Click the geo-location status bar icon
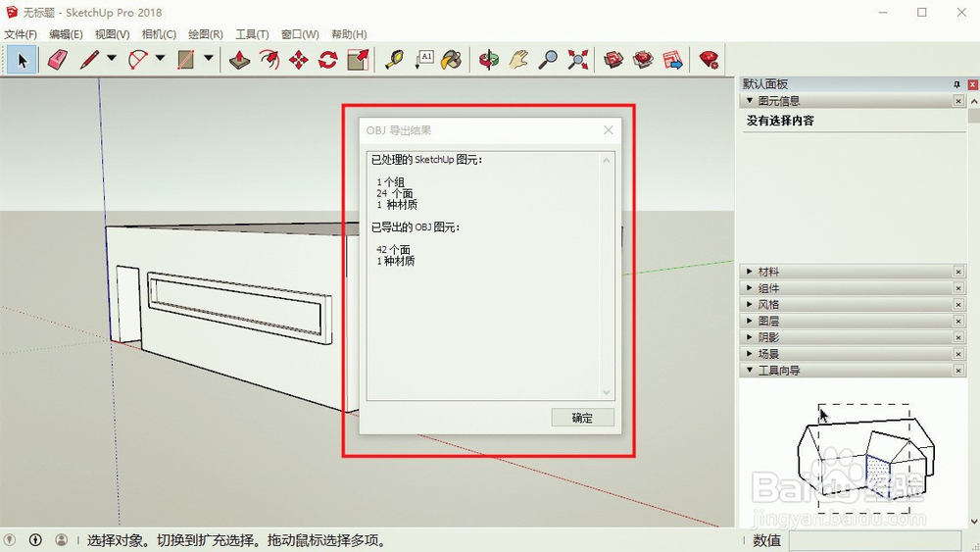The image size is (980, 552). [10, 539]
